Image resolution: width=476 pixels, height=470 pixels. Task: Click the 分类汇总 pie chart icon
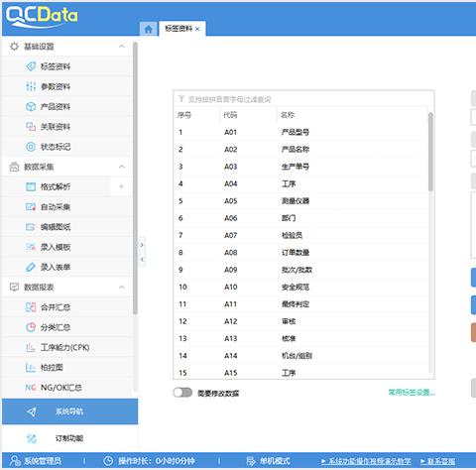click(x=31, y=327)
